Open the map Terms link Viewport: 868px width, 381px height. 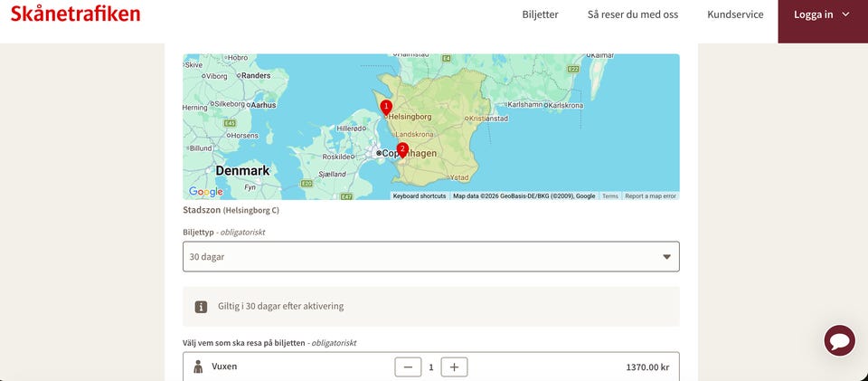[610, 196]
